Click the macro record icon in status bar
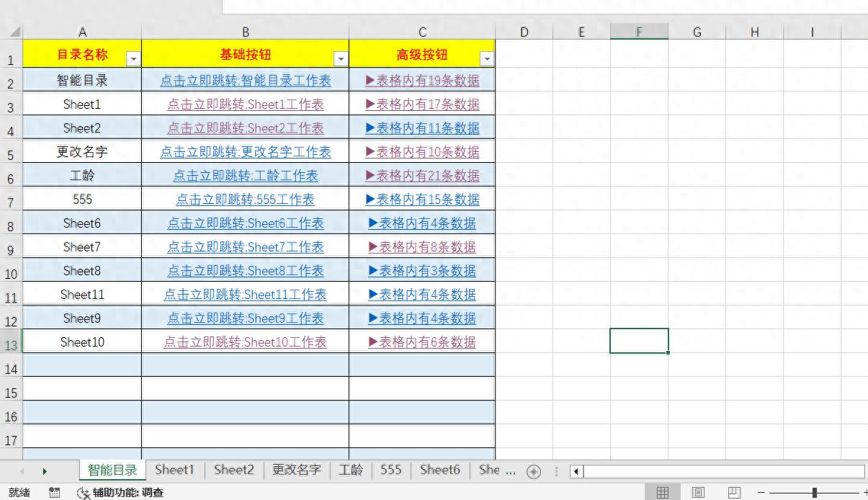This screenshot has height=500, width=868. pyautogui.click(x=54, y=493)
